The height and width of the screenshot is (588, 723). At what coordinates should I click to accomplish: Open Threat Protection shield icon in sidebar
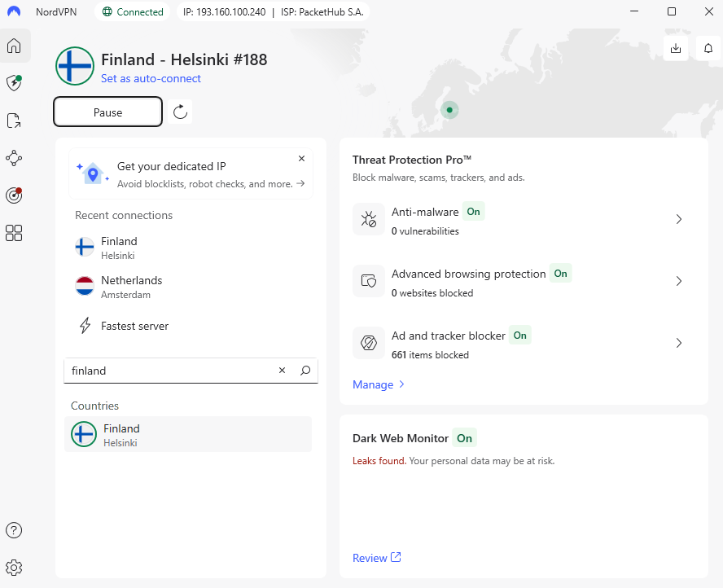tap(15, 83)
